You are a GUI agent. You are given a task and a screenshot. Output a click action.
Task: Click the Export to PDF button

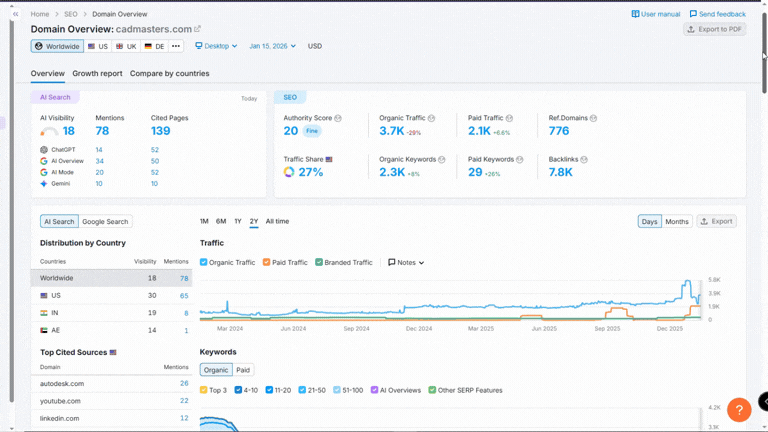point(714,29)
